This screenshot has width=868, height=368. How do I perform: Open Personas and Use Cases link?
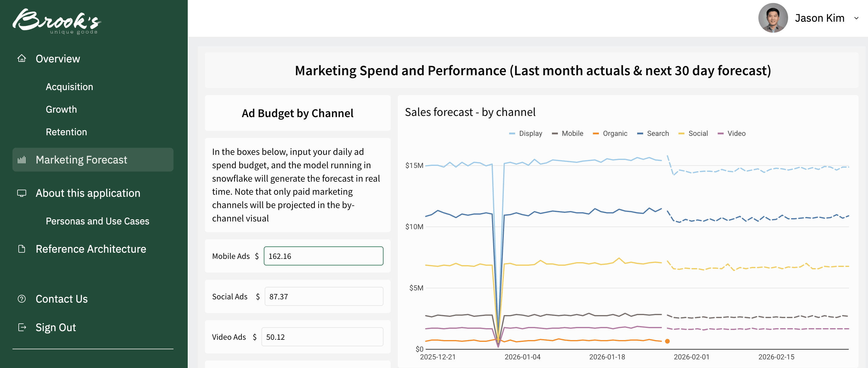(x=97, y=221)
